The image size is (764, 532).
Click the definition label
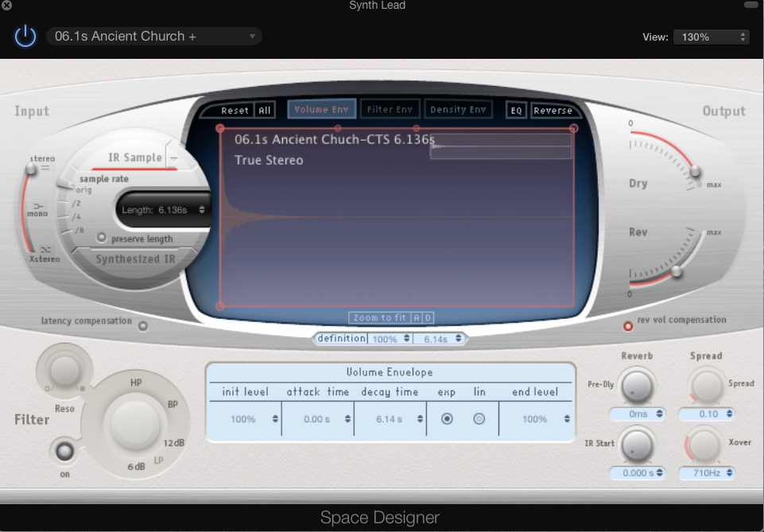342,338
